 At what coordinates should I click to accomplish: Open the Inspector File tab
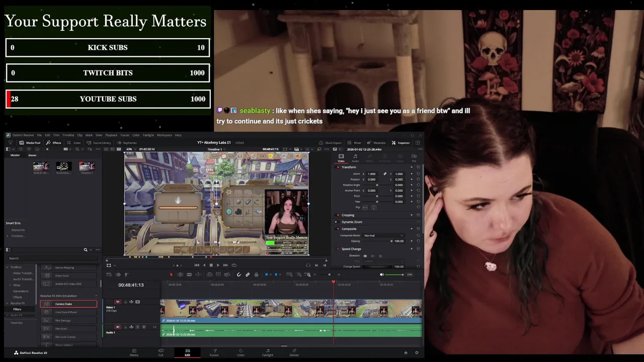coord(414,158)
